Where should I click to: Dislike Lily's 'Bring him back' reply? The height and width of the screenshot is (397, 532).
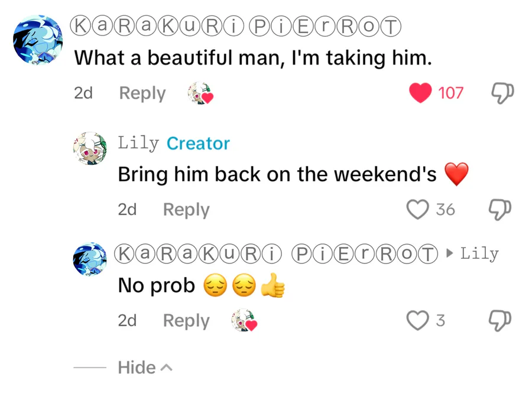pos(499,210)
